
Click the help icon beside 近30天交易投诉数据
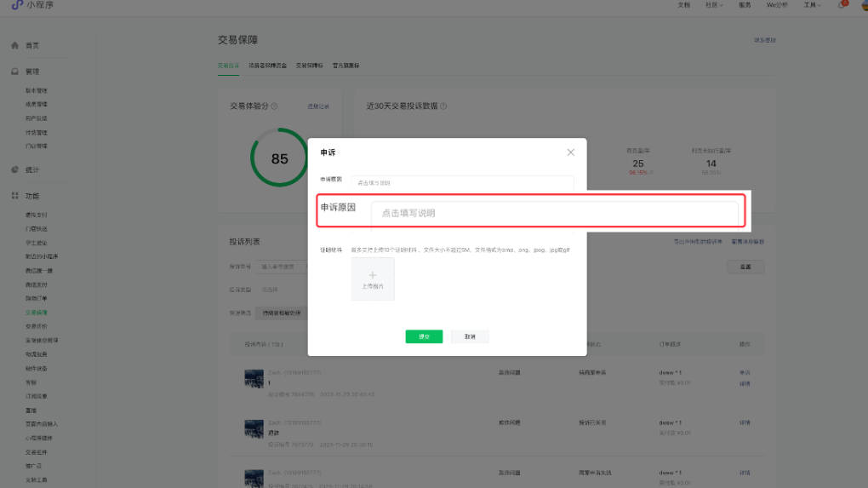pos(443,106)
